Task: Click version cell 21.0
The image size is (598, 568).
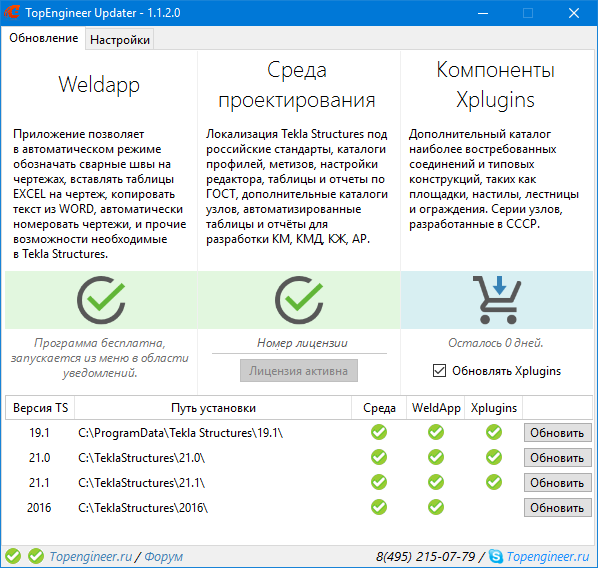Action: pos(39,457)
